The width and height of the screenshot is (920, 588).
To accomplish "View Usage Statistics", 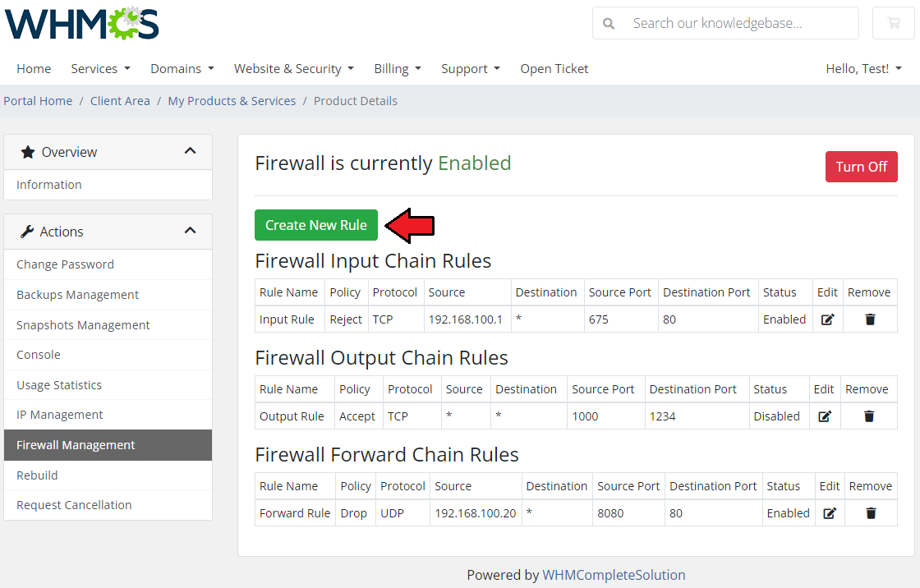I will click(108, 385).
